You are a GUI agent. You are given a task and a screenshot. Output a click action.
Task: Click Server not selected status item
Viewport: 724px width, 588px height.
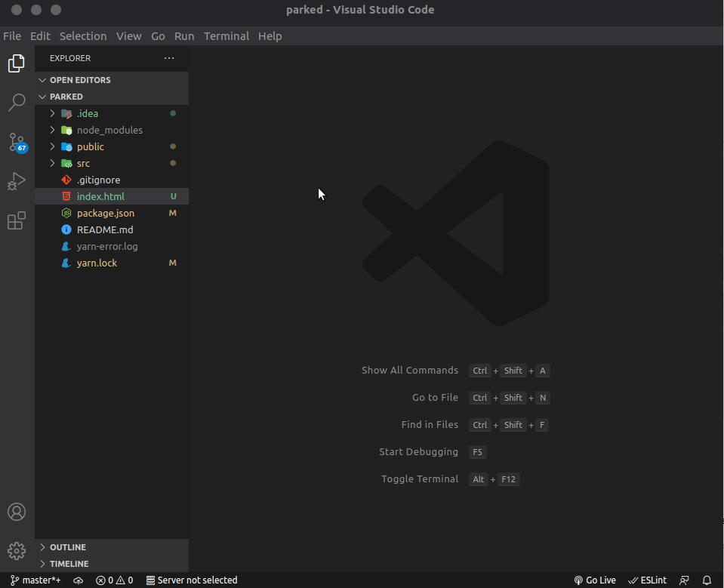(192, 580)
